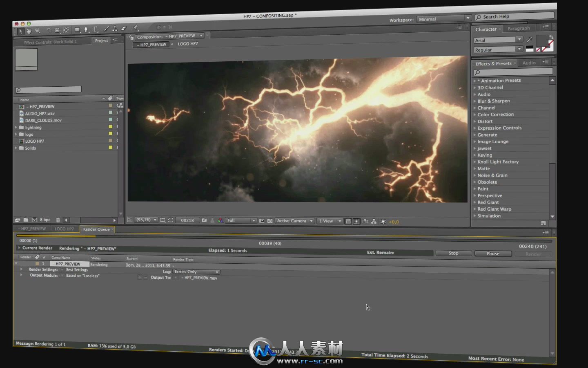Open Show Channel color circles icon
This screenshot has width=588, height=368.
[220, 220]
